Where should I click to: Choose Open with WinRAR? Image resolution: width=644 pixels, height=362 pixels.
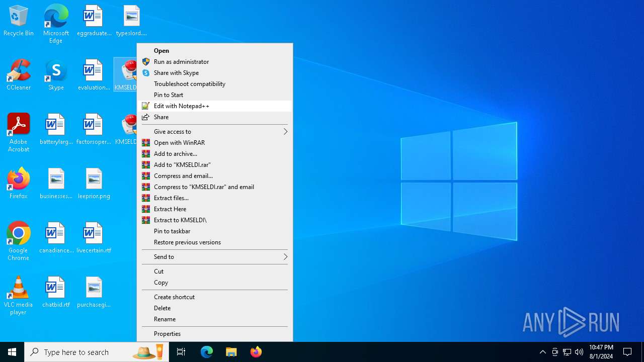[x=215, y=143]
